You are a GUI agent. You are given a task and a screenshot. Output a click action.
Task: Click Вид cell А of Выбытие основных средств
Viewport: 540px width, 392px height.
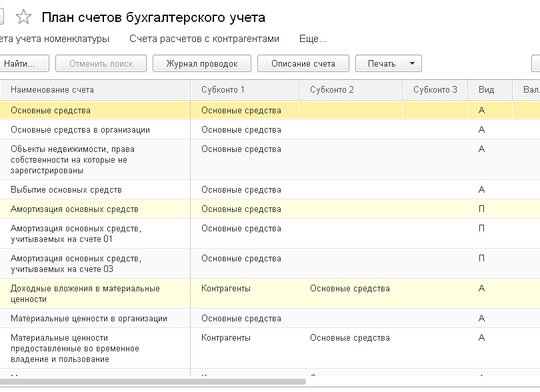490,189
